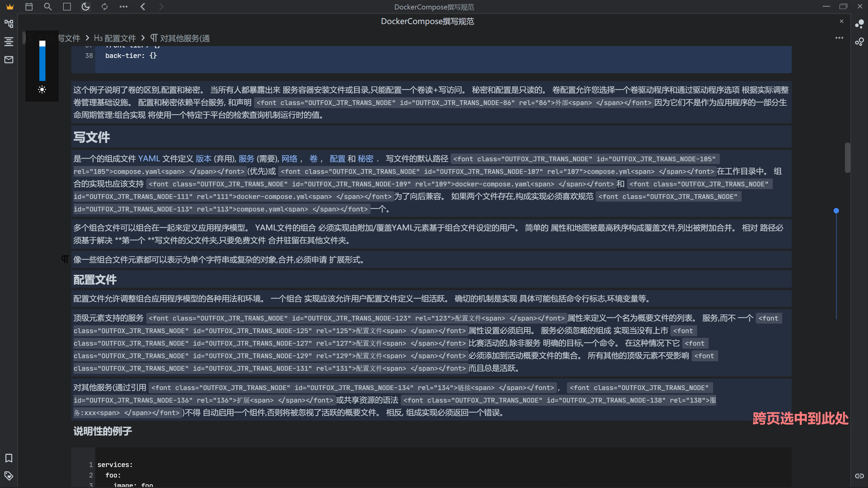The height and width of the screenshot is (488, 868).
Task: Open the YAML hyperlink in the text
Action: pyautogui.click(x=149, y=159)
